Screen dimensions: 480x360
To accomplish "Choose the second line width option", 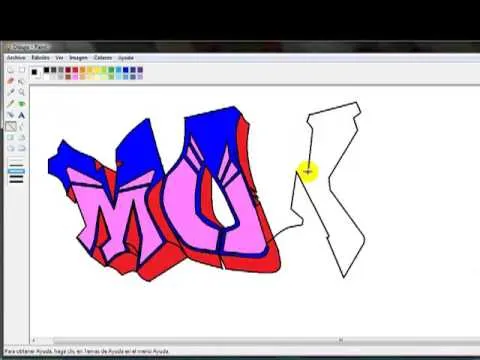I will click(16, 166).
